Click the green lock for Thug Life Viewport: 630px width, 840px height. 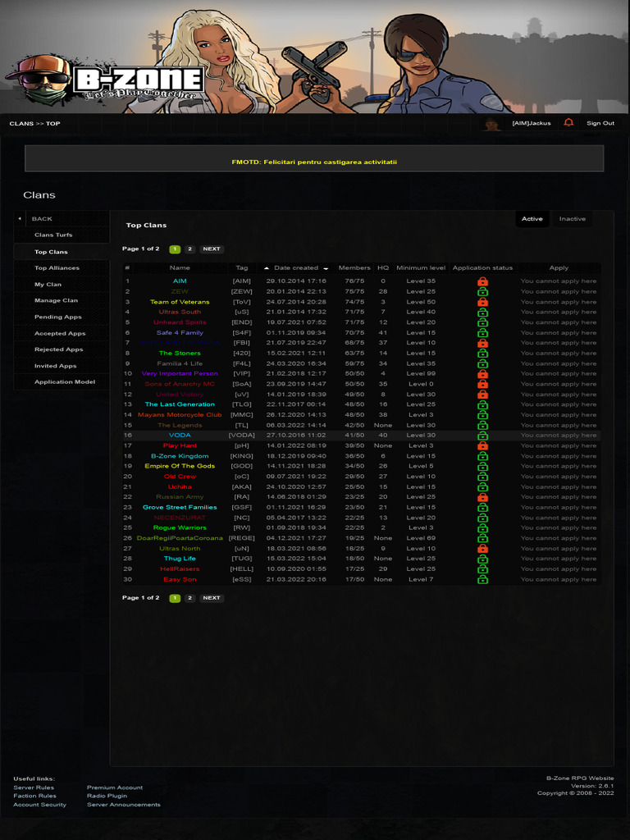482,559
